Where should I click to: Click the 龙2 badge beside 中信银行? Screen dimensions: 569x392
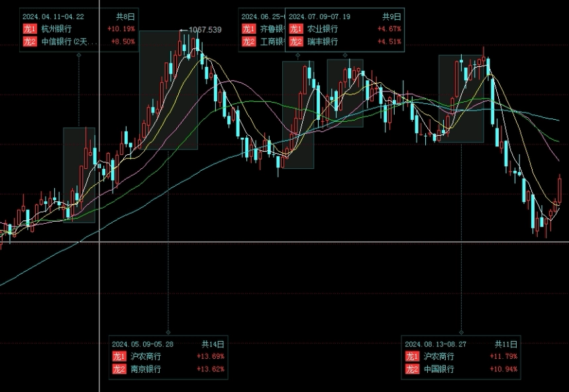click(x=29, y=42)
